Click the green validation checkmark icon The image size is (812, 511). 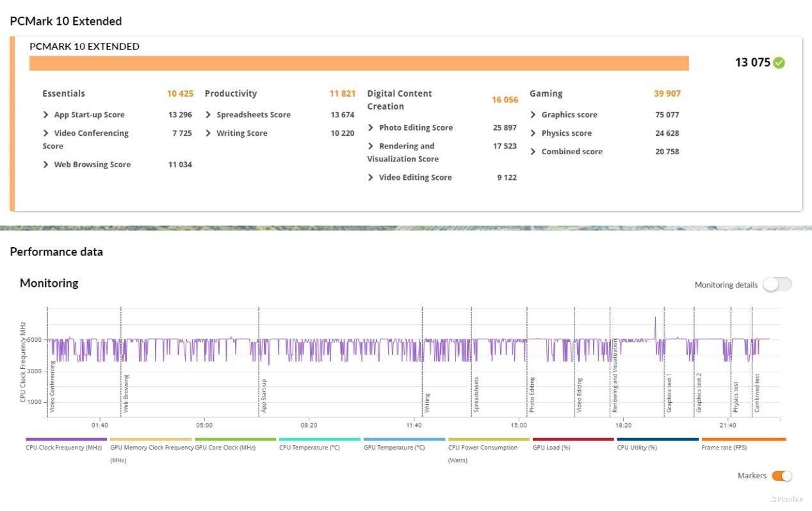[x=779, y=63]
